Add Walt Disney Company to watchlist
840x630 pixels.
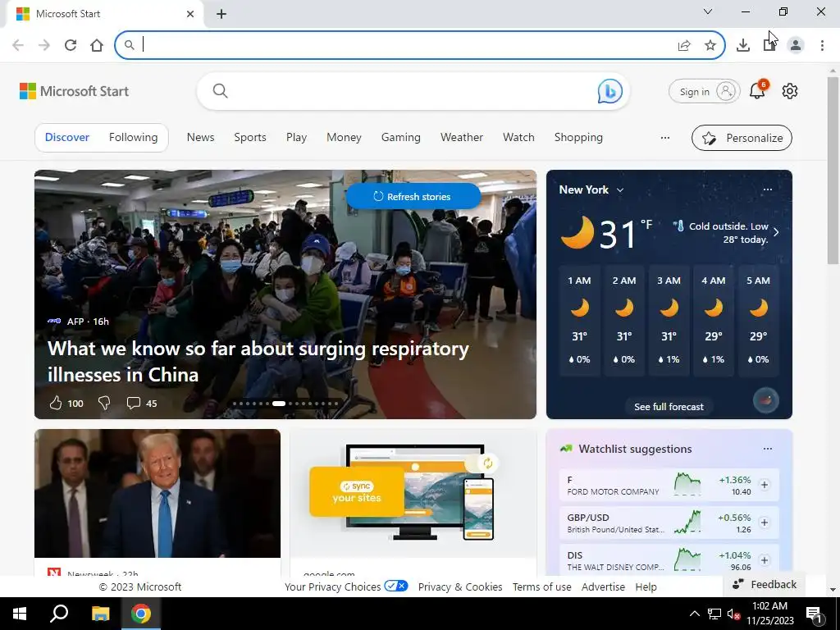pyautogui.click(x=765, y=559)
